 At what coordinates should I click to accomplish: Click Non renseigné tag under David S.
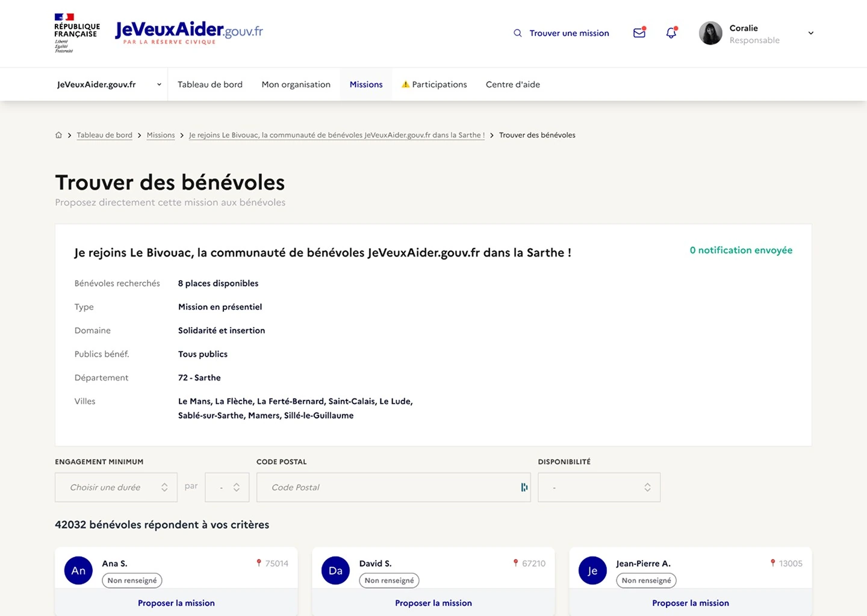(x=389, y=580)
